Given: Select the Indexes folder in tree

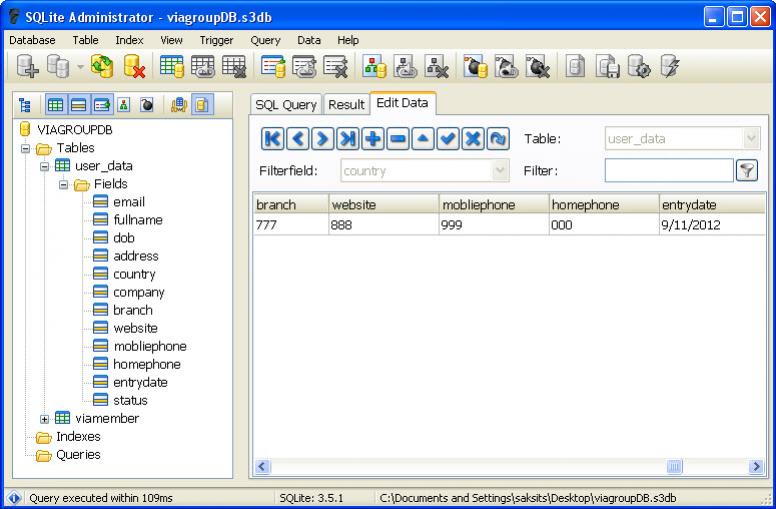Looking at the screenshot, I should (77, 437).
